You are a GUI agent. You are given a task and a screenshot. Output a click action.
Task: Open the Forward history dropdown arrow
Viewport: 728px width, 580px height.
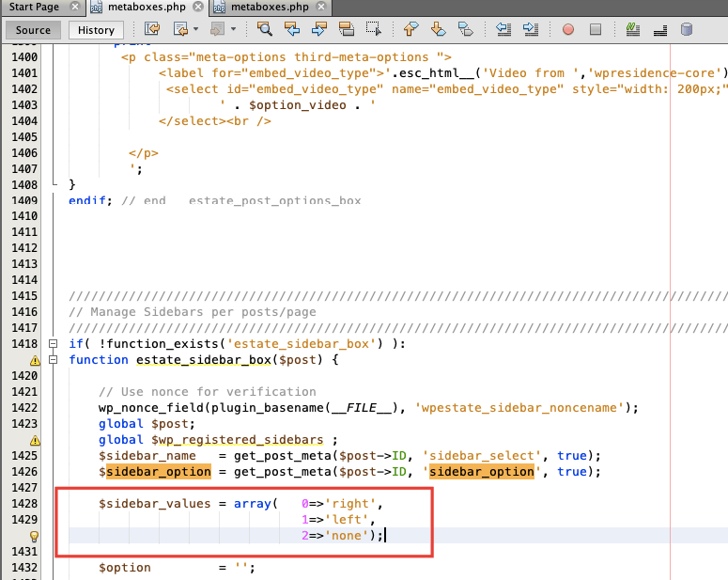(x=233, y=29)
